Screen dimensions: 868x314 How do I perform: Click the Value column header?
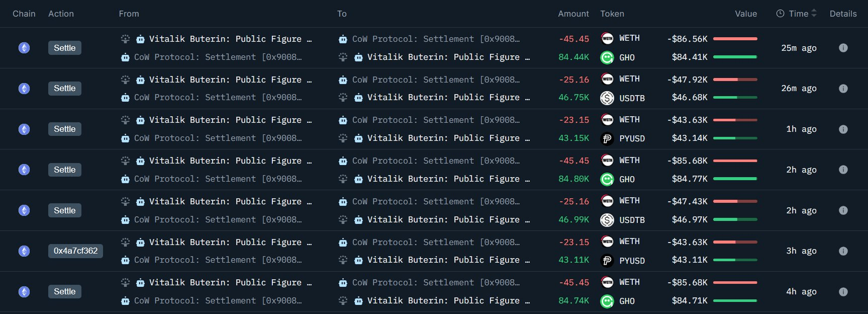[746, 14]
